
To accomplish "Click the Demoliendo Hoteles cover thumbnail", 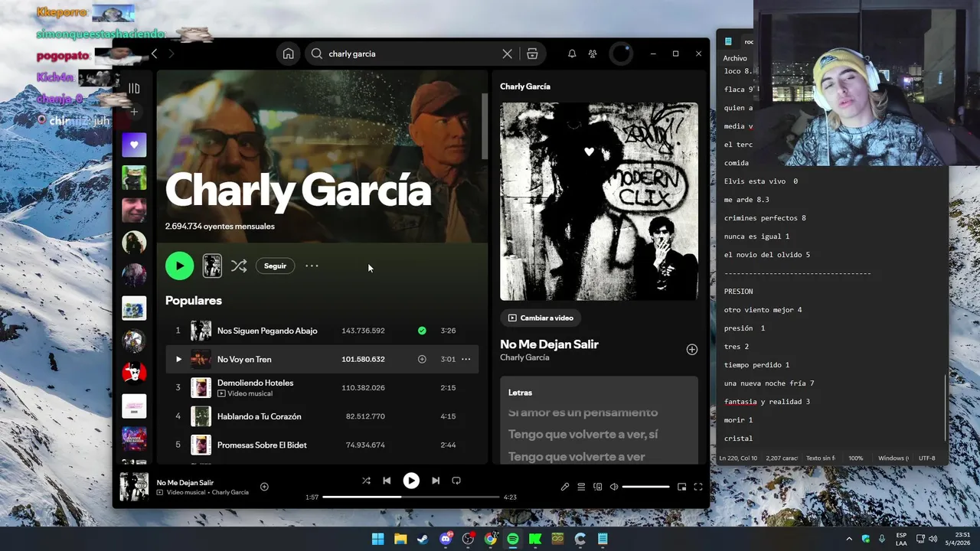I will (x=201, y=387).
